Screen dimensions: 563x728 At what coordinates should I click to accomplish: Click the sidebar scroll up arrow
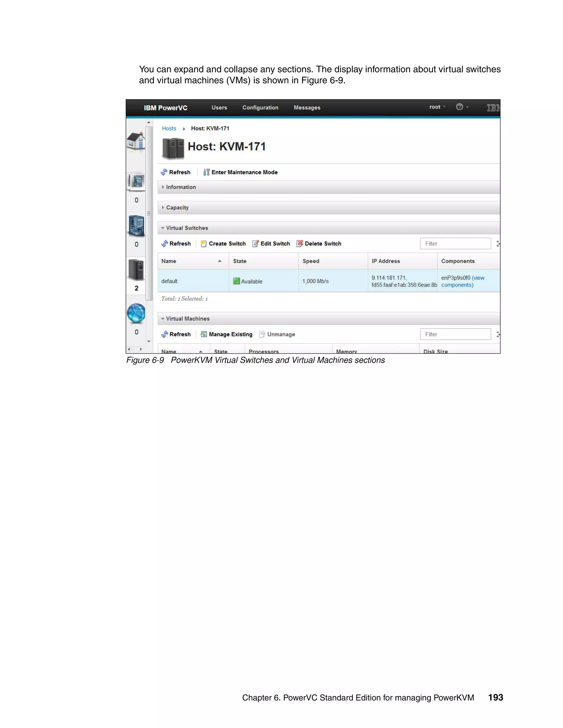coord(149,123)
